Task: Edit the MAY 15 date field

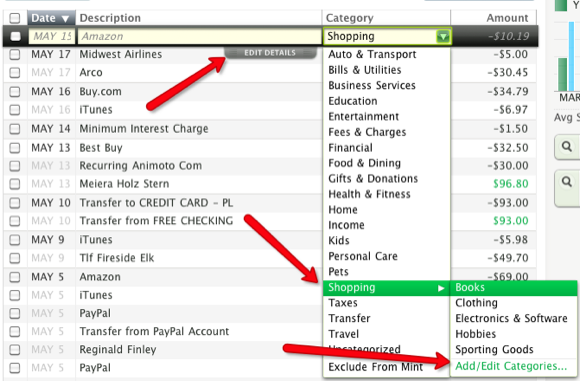Action: coord(52,37)
